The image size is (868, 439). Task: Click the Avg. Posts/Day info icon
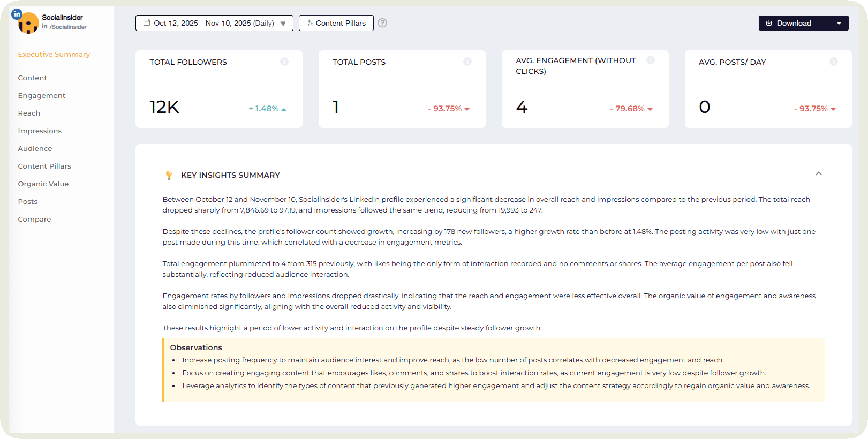click(x=834, y=62)
